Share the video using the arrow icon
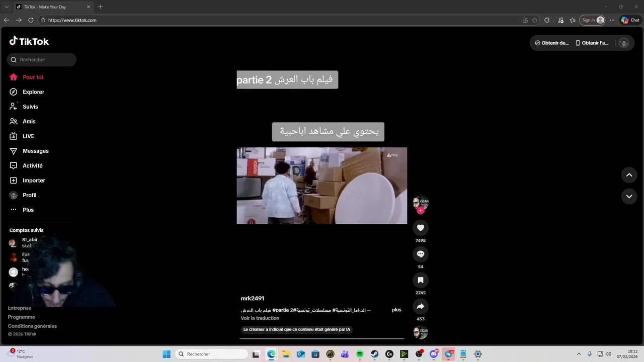644x362 pixels. (421, 306)
